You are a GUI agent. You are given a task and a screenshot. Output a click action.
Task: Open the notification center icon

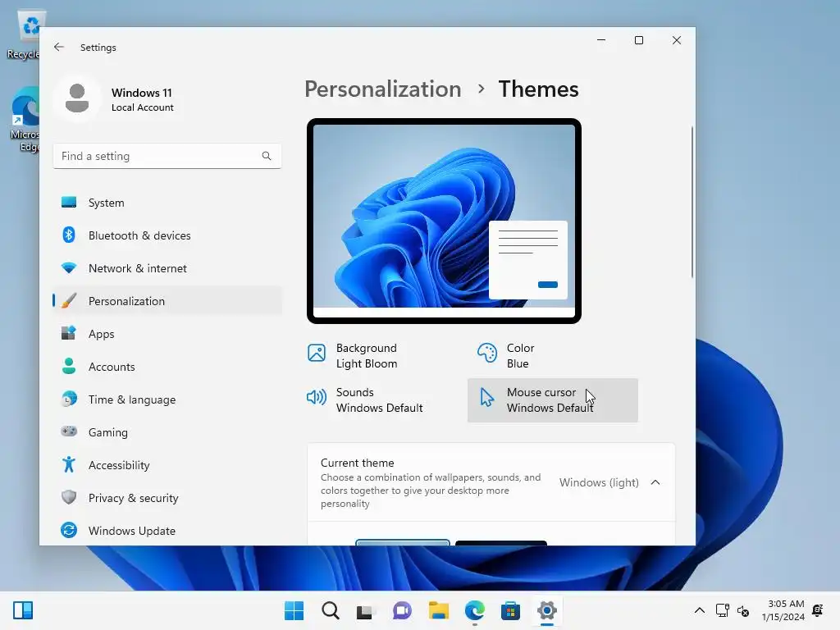pyautogui.click(x=818, y=610)
